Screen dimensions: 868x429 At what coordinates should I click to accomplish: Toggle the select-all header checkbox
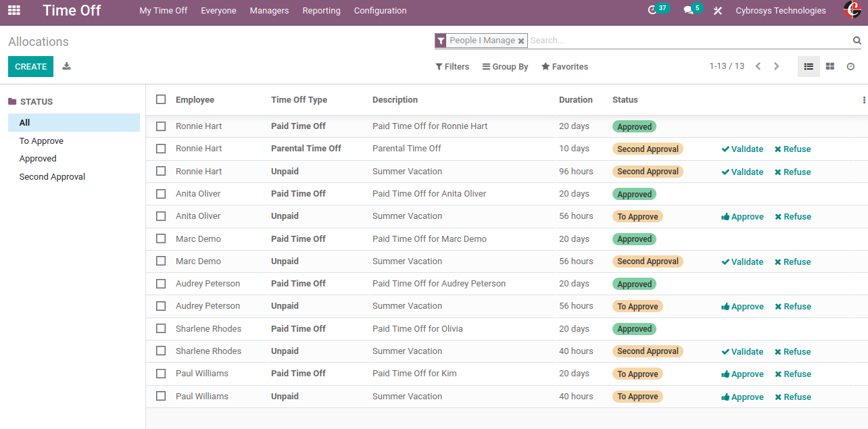click(161, 99)
